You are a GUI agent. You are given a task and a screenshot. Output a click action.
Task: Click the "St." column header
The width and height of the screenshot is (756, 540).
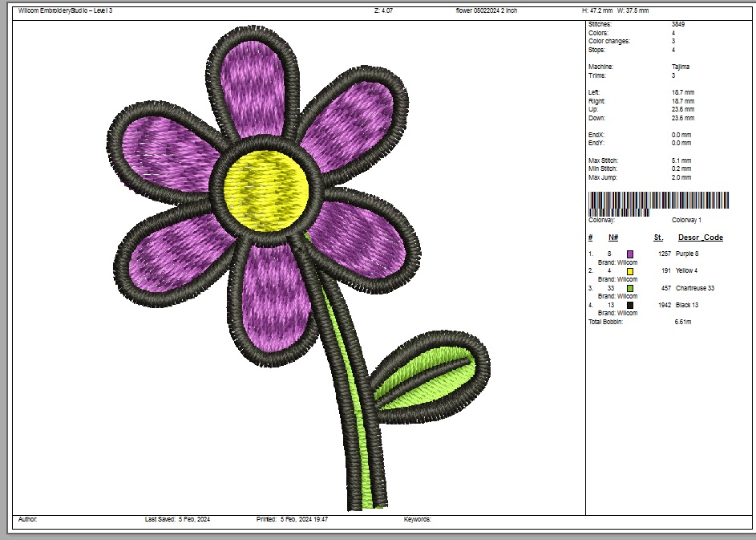tap(658, 238)
